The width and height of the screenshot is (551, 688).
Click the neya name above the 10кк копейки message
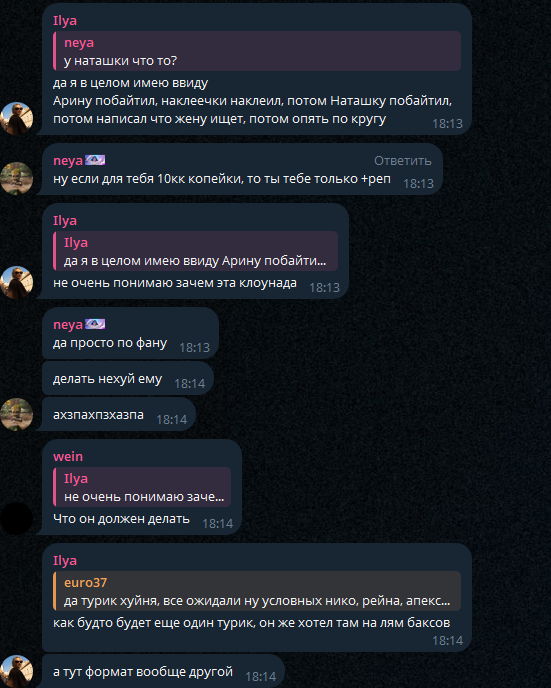click(x=68, y=161)
